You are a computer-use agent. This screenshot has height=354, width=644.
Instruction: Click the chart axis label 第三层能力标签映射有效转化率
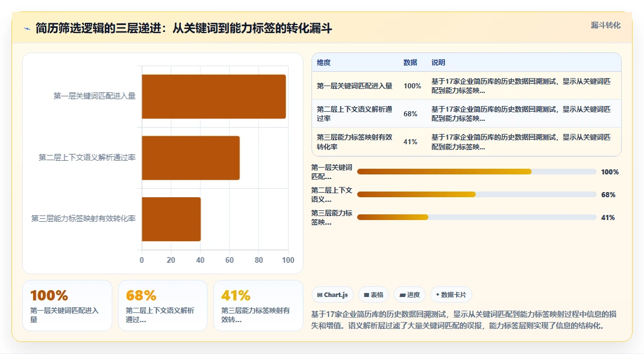click(83, 219)
